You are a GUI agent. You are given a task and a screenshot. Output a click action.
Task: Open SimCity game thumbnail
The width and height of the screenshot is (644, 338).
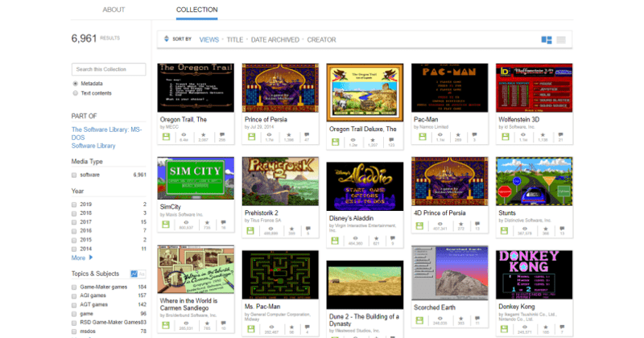coord(196,178)
